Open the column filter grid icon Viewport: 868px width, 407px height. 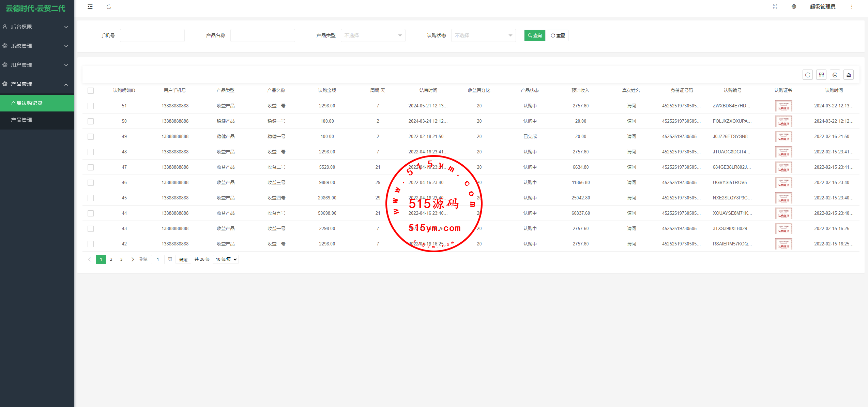click(821, 75)
